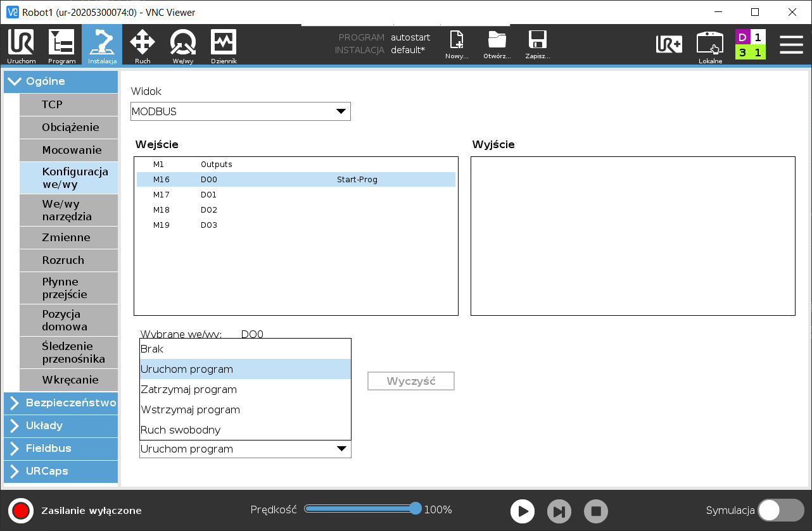Screen dimensions: 812x531
Task: Open Wkręcanie in sidebar
Action: (x=68, y=380)
